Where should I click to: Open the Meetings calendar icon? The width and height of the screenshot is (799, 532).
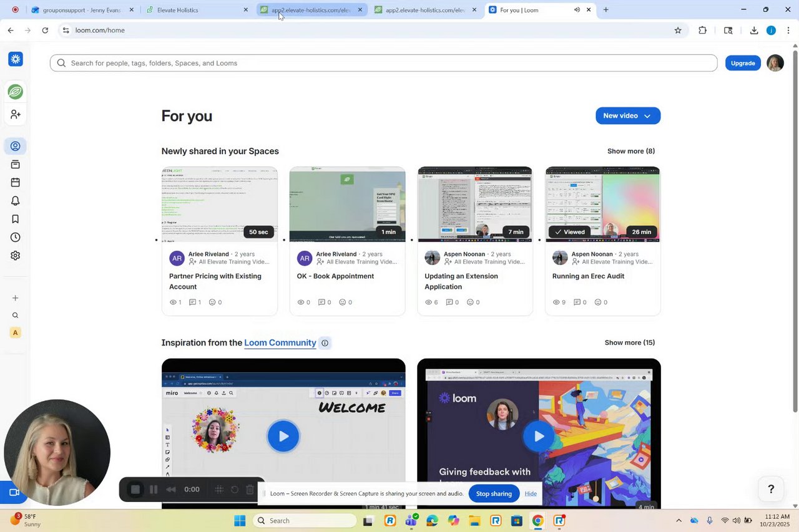click(16, 183)
